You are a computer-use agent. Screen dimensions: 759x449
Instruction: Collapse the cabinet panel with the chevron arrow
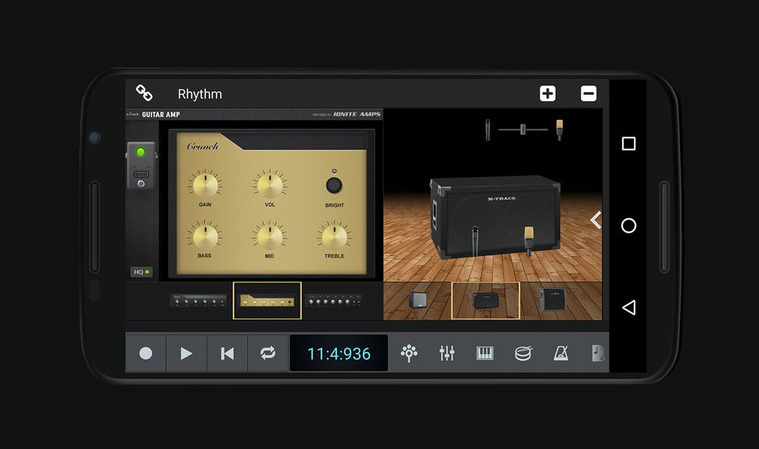pyautogui.click(x=595, y=220)
